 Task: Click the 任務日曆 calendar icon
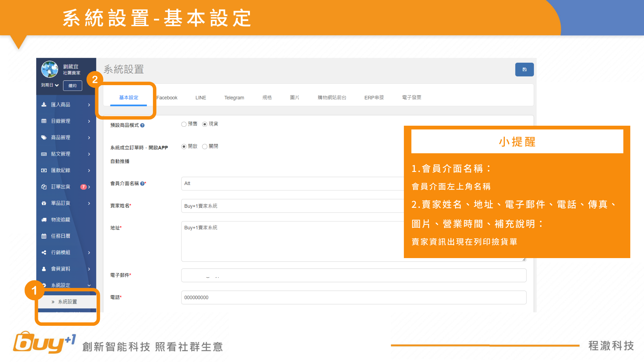click(44, 236)
